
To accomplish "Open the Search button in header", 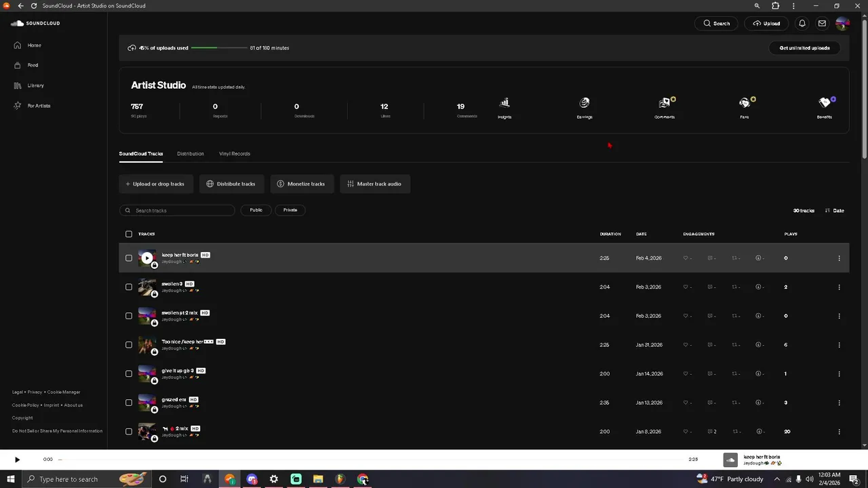I will (716, 23).
